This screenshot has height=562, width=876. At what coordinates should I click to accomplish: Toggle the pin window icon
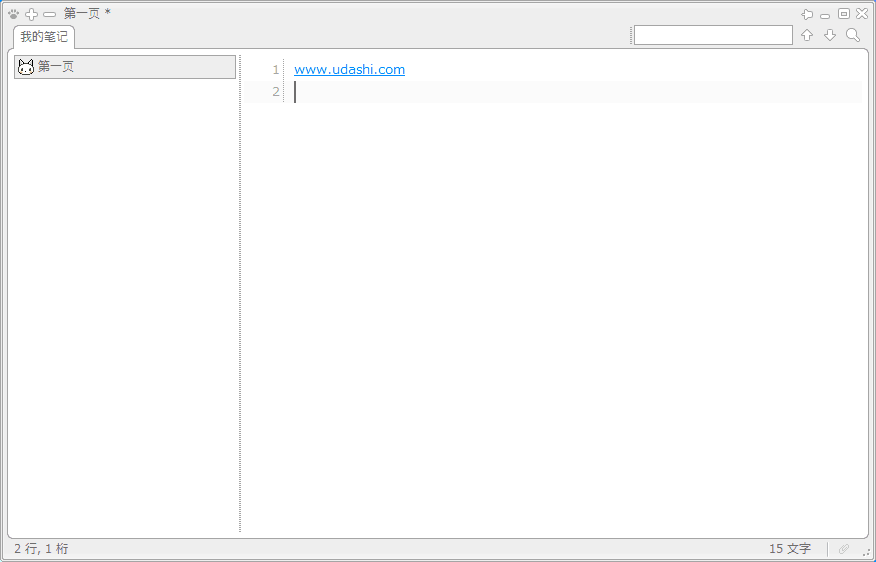click(x=807, y=14)
